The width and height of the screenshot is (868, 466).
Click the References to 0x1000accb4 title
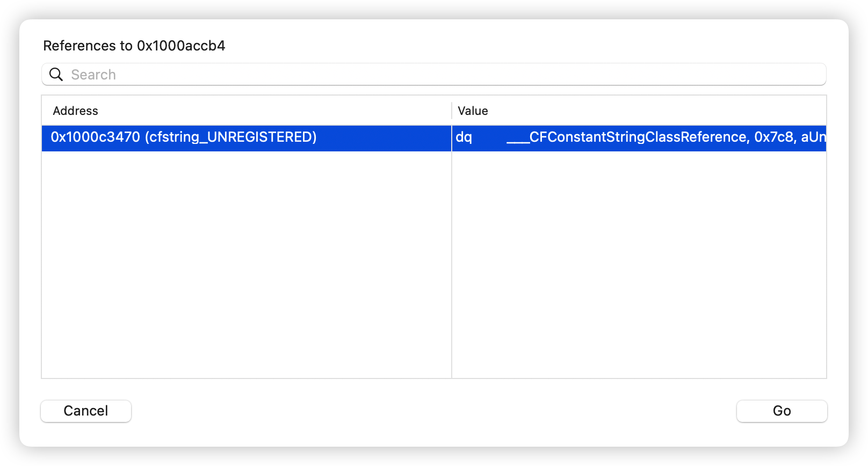tap(134, 46)
